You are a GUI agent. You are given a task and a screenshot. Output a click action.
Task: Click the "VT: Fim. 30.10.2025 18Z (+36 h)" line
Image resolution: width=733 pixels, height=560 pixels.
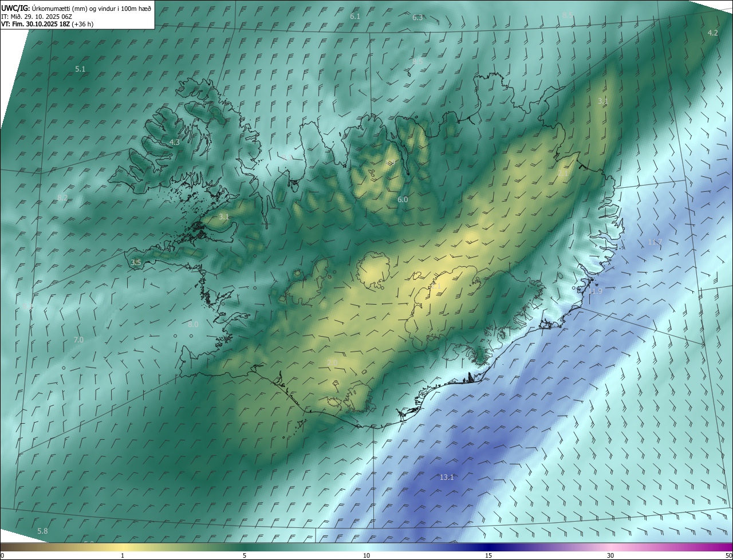coord(48,25)
